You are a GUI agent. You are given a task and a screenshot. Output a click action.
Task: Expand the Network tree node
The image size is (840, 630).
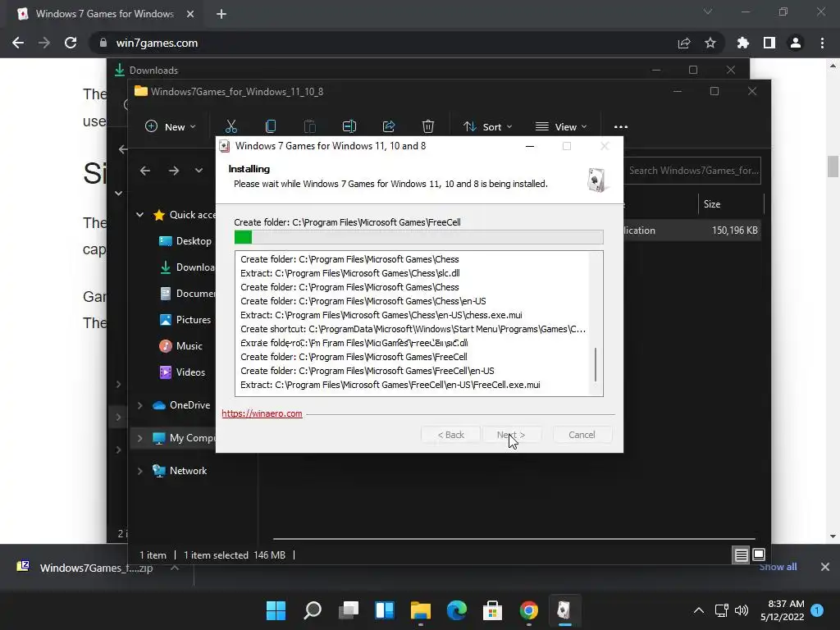coord(139,471)
